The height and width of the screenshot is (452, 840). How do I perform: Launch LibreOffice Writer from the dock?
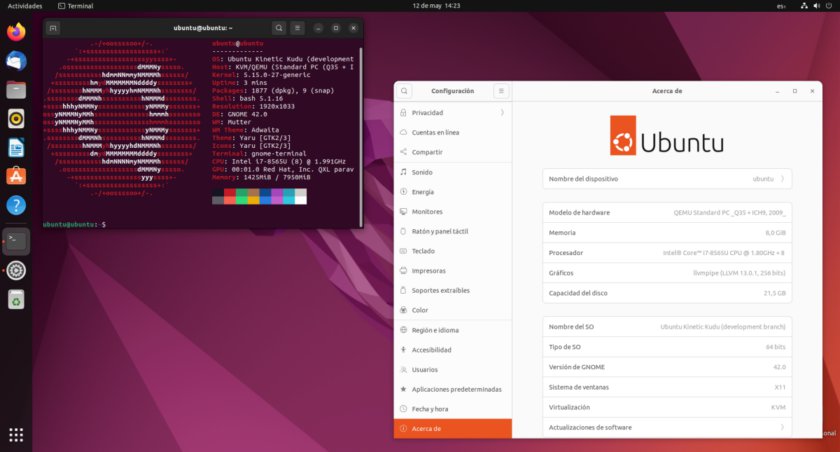[16, 147]
